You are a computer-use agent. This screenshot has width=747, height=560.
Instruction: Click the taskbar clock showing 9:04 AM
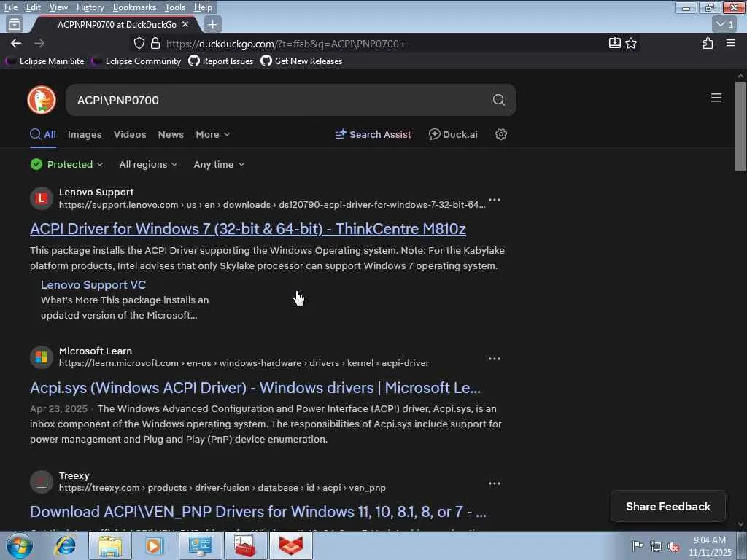click(710, 545)
